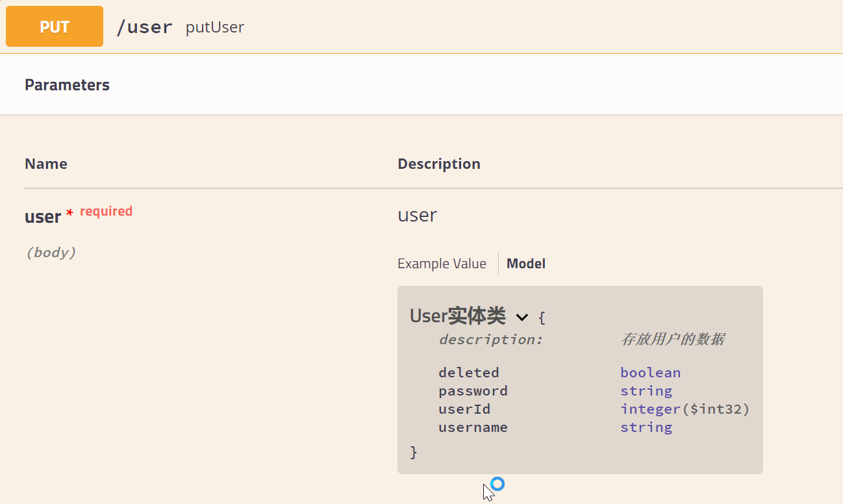Click the orange PUT method button
This screenshot has height=504, width=843.
click(55, 27)
